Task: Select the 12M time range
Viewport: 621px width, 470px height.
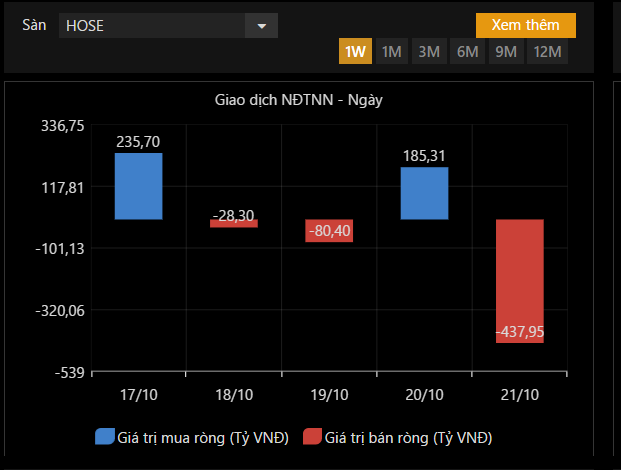Action: click(547, 52)
